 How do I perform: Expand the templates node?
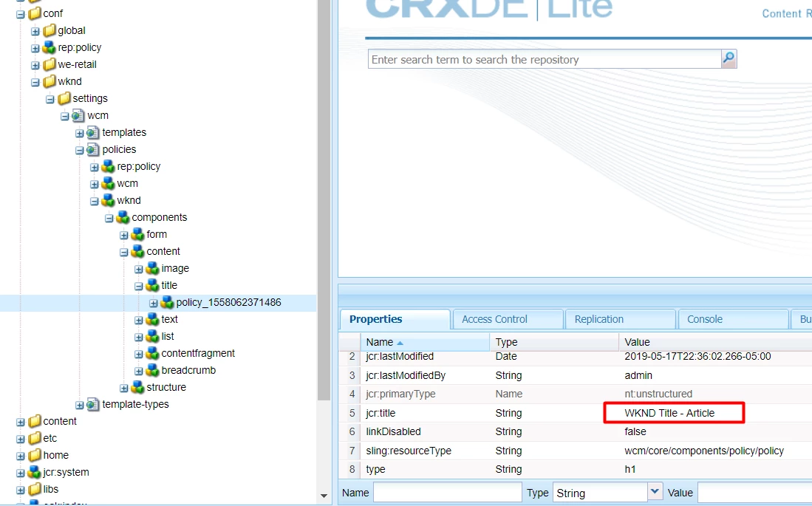(79, 133)
